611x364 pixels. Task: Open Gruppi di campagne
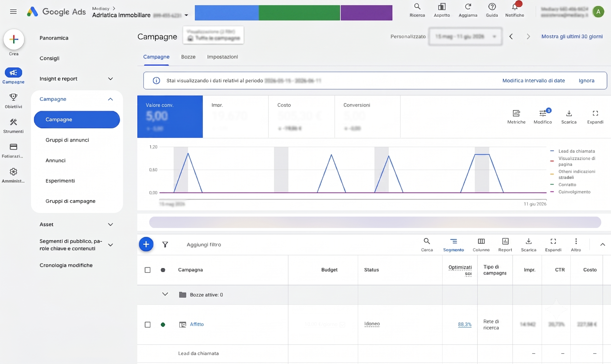pos(70,201)
